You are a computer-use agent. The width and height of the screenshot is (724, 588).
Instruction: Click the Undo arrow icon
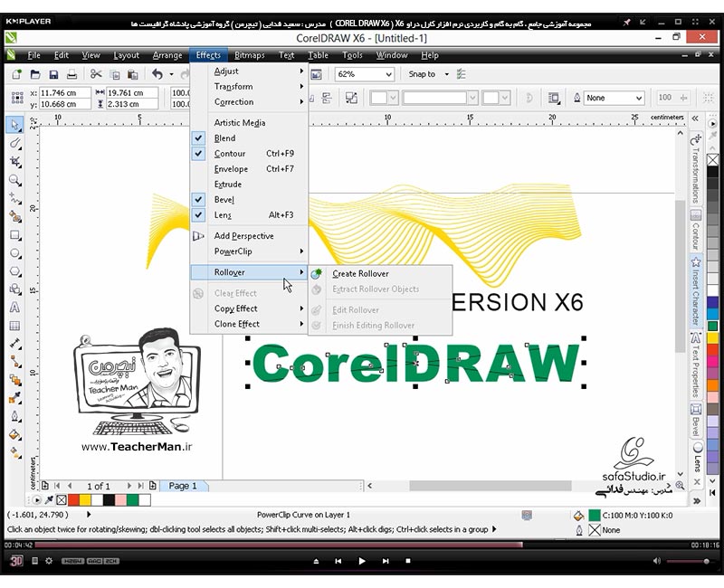157,74
